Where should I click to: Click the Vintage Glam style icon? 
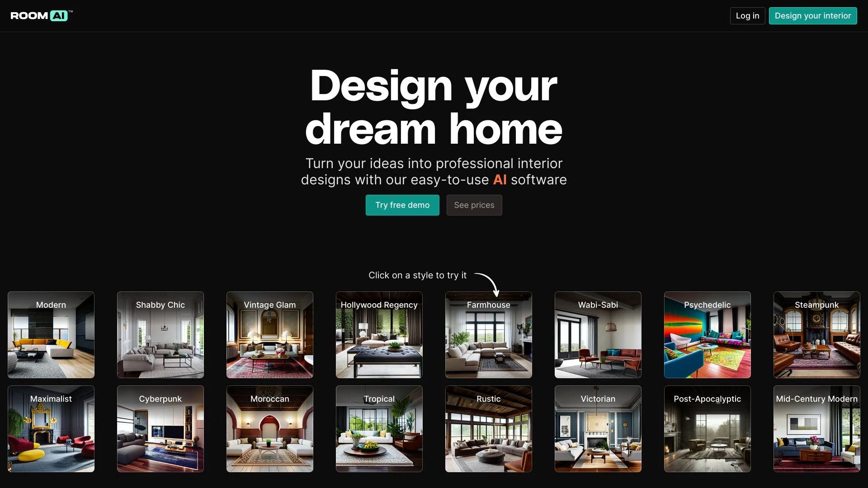coord(269,335)
